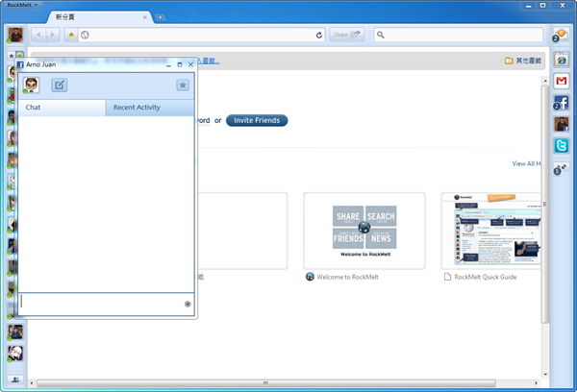This screenshot has width=577, height=392.
Task: Click the compose wall post icon
Action: coord(59,86)
